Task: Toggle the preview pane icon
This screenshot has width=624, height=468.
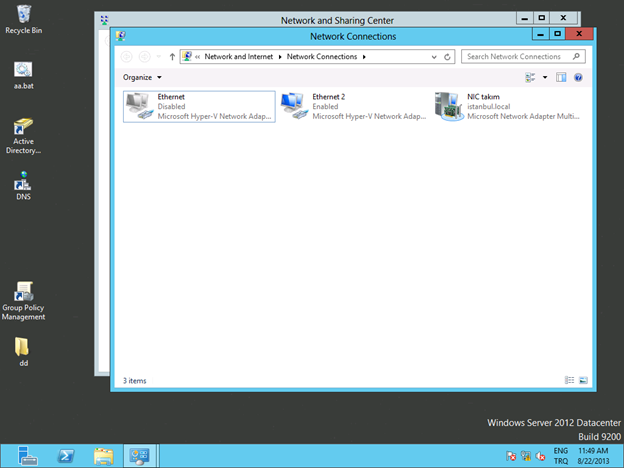Action: point(561,78)
